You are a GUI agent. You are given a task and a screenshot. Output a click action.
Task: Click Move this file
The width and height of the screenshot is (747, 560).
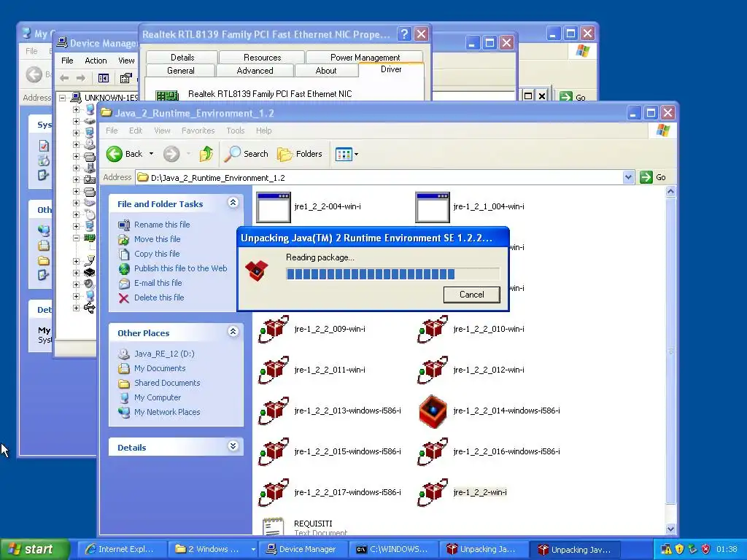pyautogui.click(x=158, y=239)
